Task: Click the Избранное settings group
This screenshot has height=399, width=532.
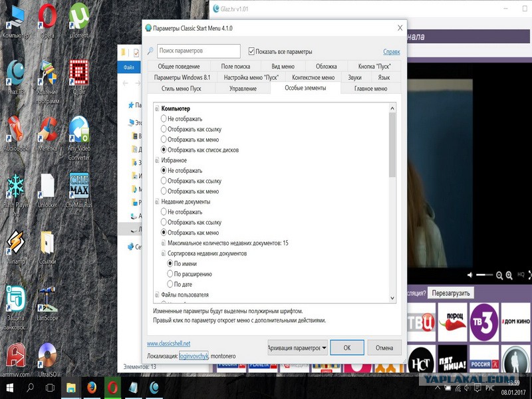Action: [174, 160]
